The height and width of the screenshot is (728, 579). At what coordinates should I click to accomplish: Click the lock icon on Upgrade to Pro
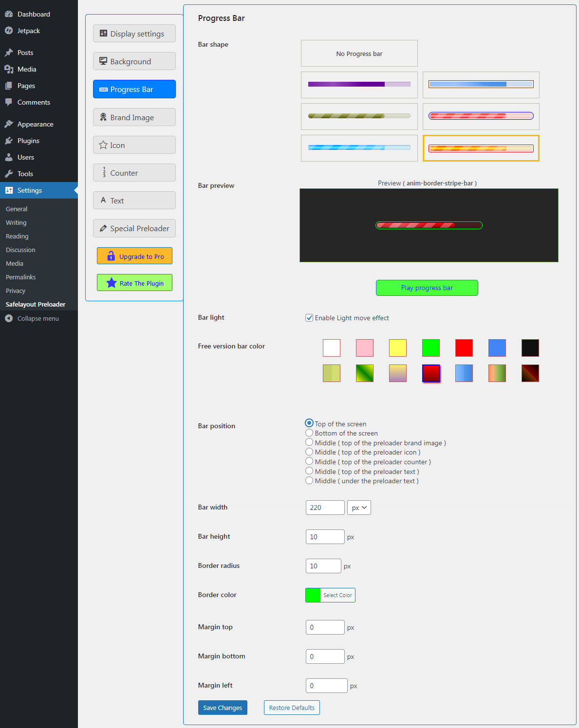111,256
